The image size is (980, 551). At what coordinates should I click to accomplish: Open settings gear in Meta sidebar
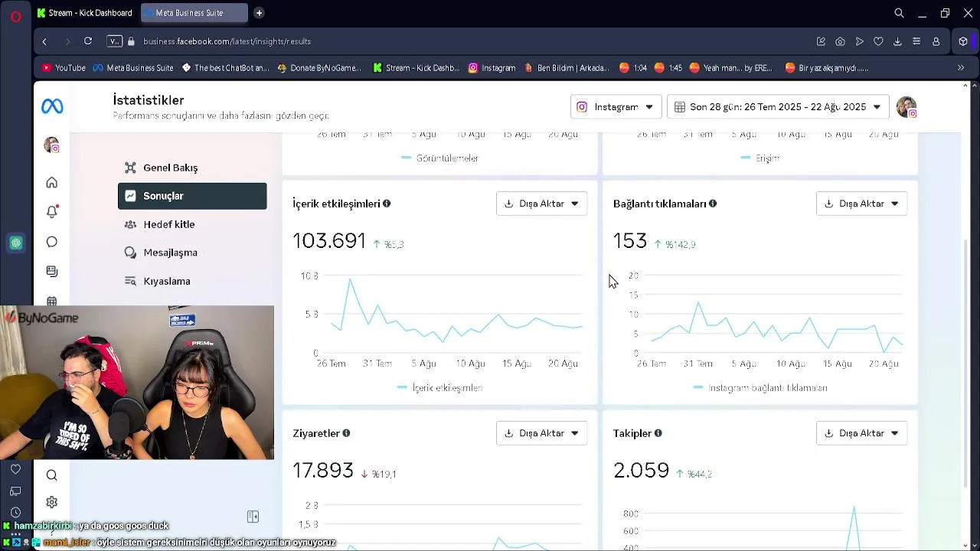[x=51, y=503]
